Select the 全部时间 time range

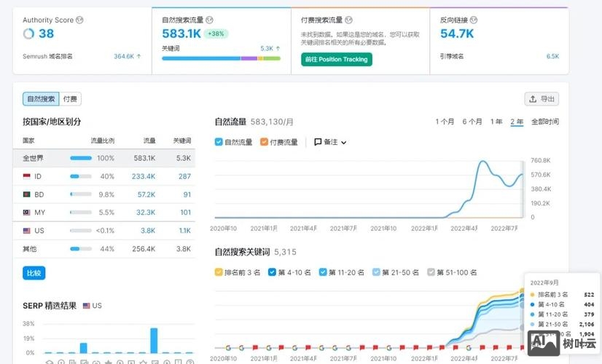click(545, 122)
